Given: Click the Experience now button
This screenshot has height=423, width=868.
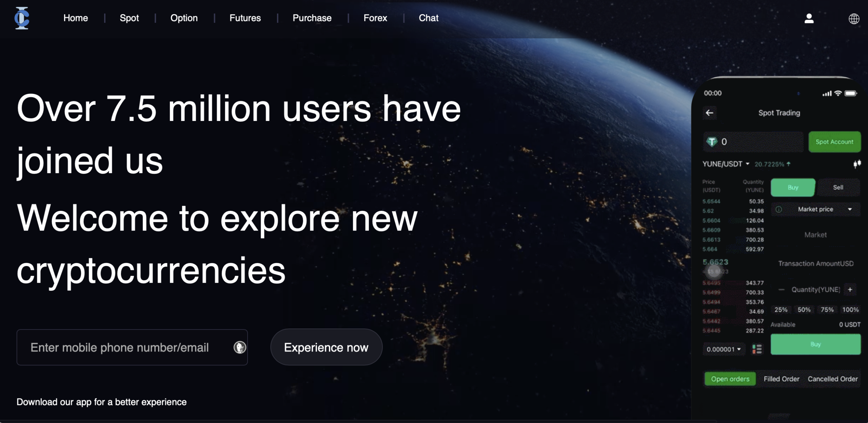Looking at the screenshot, I should pyautogui.click(x=326, y=347).
